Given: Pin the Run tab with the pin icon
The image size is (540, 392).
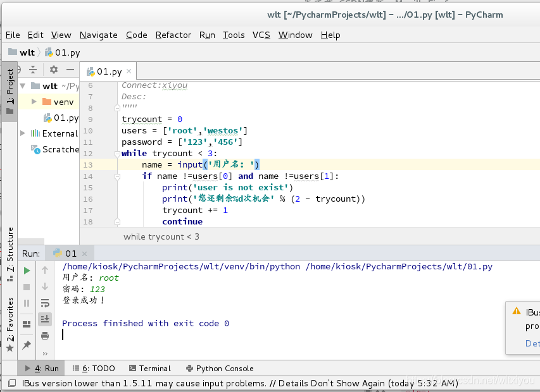Looking at the screenshot, I should [27, 345].
